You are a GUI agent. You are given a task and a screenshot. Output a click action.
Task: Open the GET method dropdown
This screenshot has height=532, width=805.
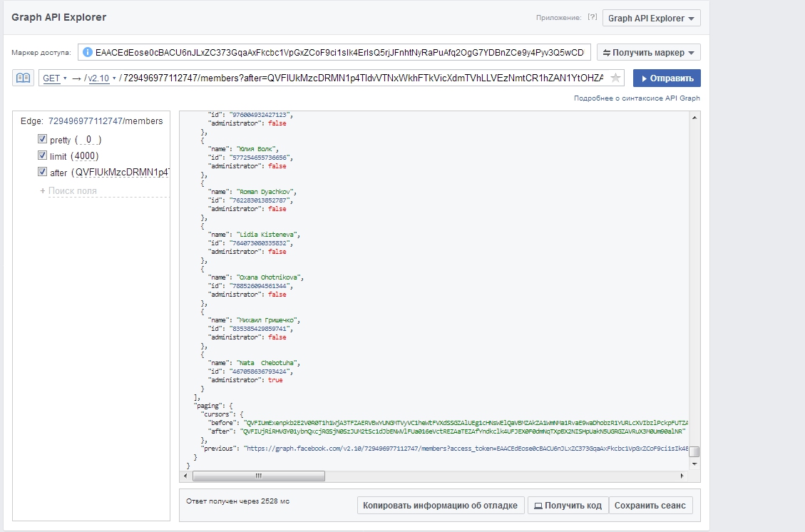pyautogui.click(x=54, y=78)
